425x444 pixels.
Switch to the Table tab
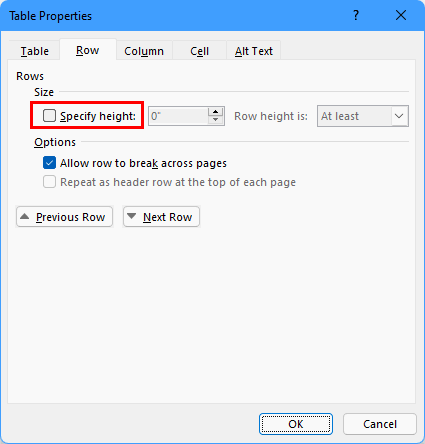point(35,51)
